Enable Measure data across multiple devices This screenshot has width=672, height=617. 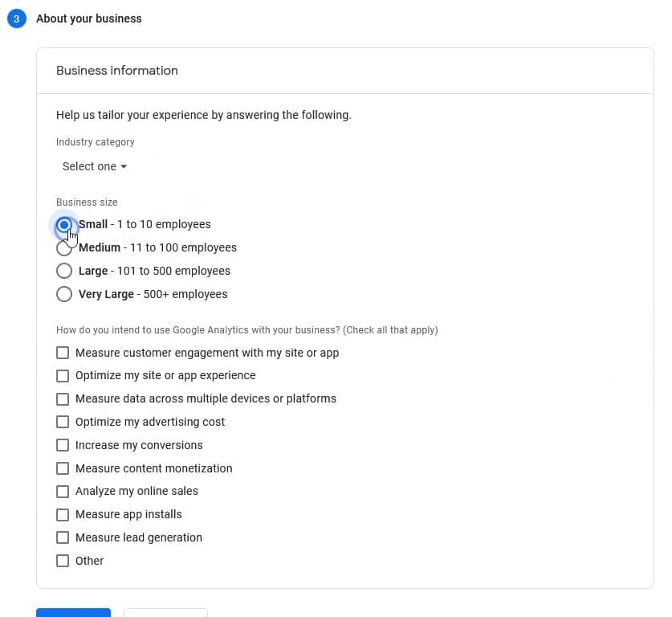pos(63,398)
